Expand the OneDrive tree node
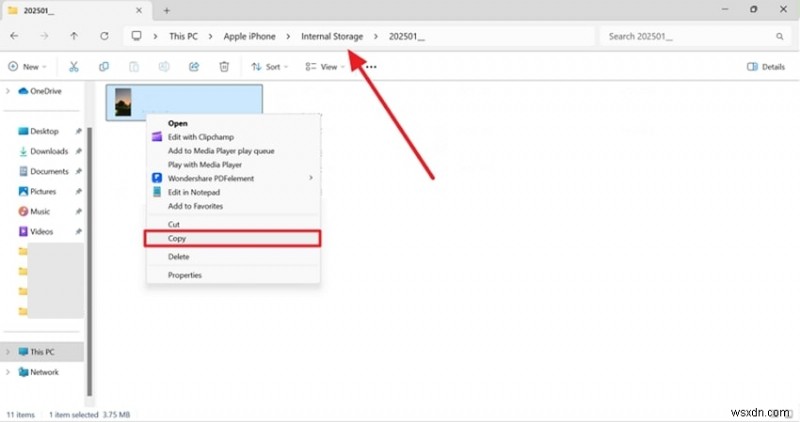This screenshot has width=800, height=422. pos(8,91)
